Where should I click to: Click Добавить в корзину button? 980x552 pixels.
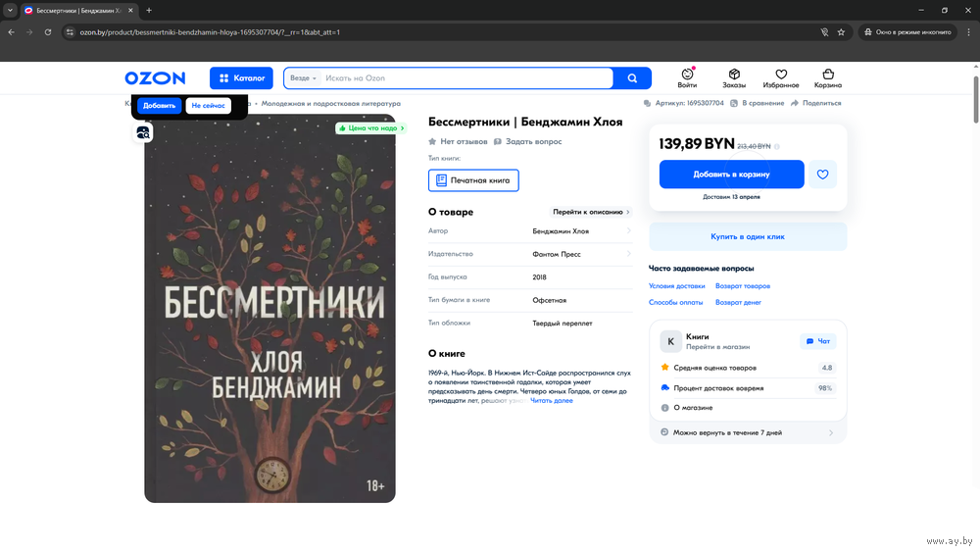click(731, 175)
